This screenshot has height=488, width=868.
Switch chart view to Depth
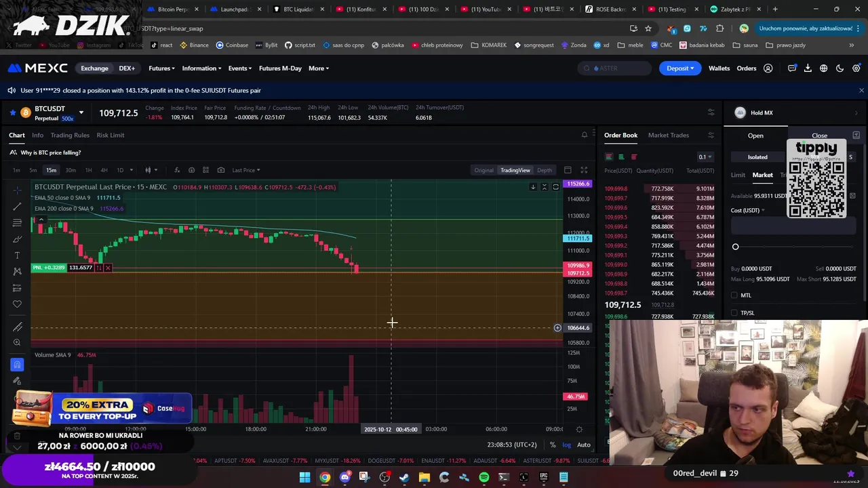pyautogui.click(x=545, y=170)
